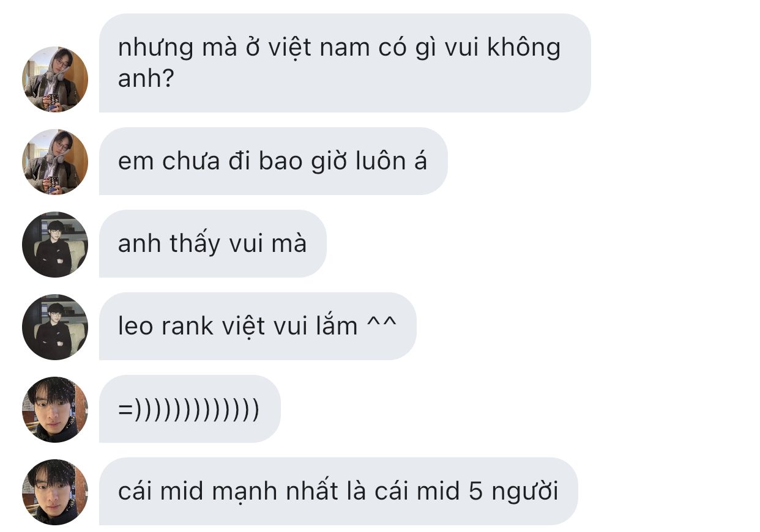Screen dimensions: 760x532
Task: Select the "anh thấy vui mà" message bubble
Action: coord(212,244)
